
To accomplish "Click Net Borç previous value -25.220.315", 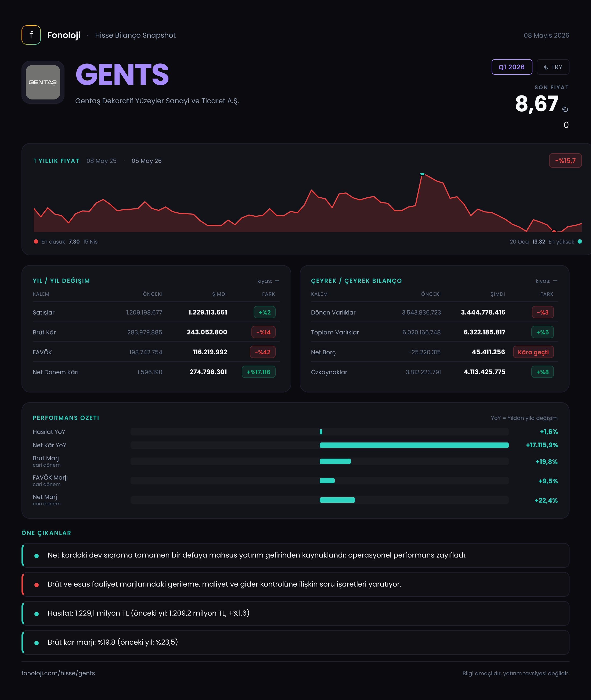I will point(424,352).
